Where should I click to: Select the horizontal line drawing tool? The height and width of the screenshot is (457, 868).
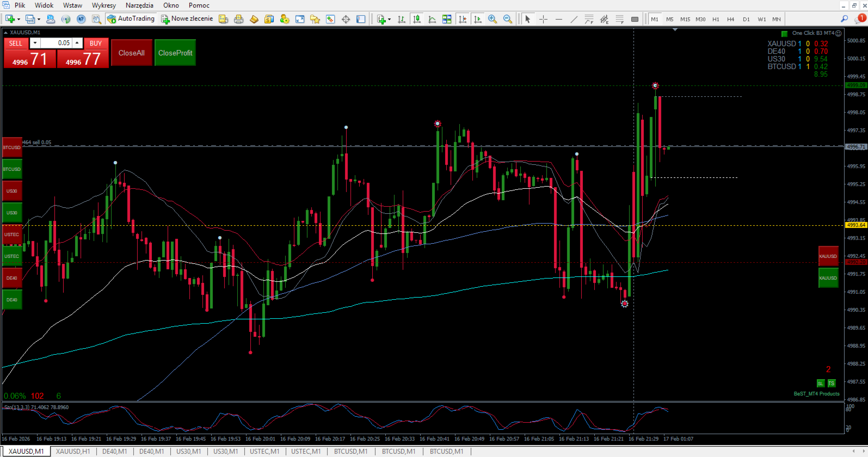(558, 19)
